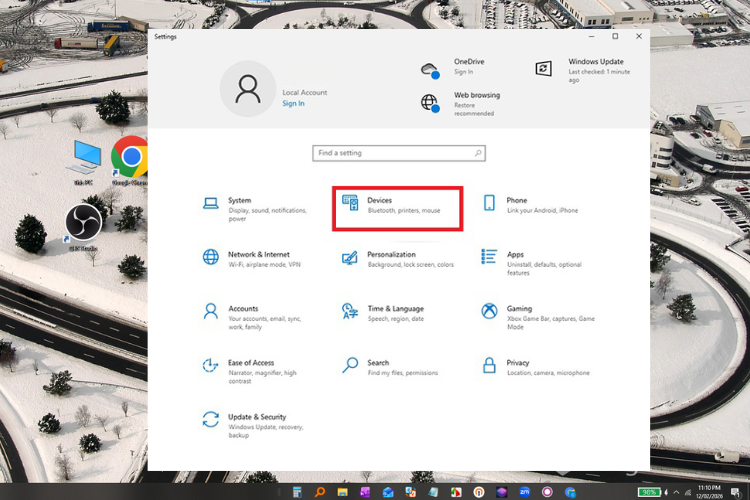This screenshot has width=750, height=500.
Task: Click the search magnifier in Find a setting
Action: pos(478,153)
